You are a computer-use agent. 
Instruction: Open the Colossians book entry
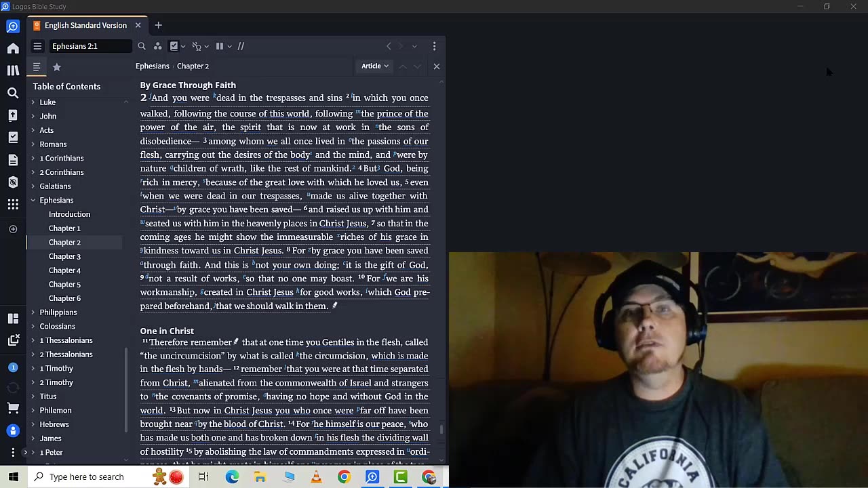(57, 326)
